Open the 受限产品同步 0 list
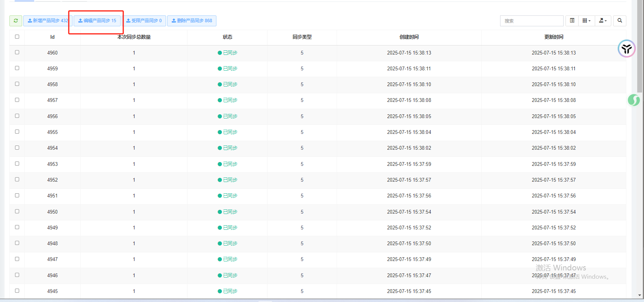644x302 pixels. (144, 21)
